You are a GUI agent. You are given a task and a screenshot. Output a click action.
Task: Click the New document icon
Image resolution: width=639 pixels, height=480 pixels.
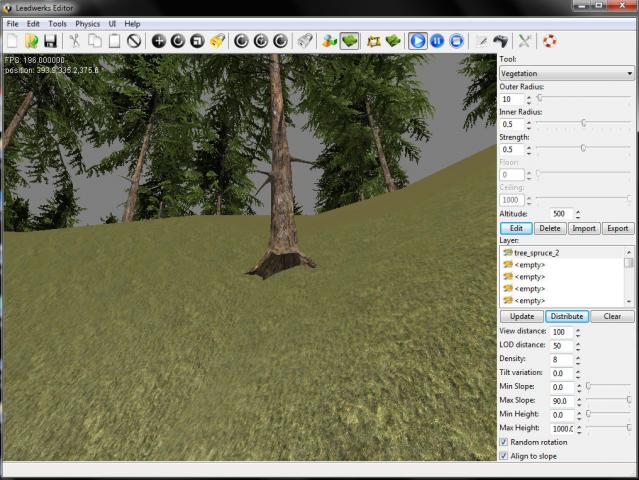(12, 41)
